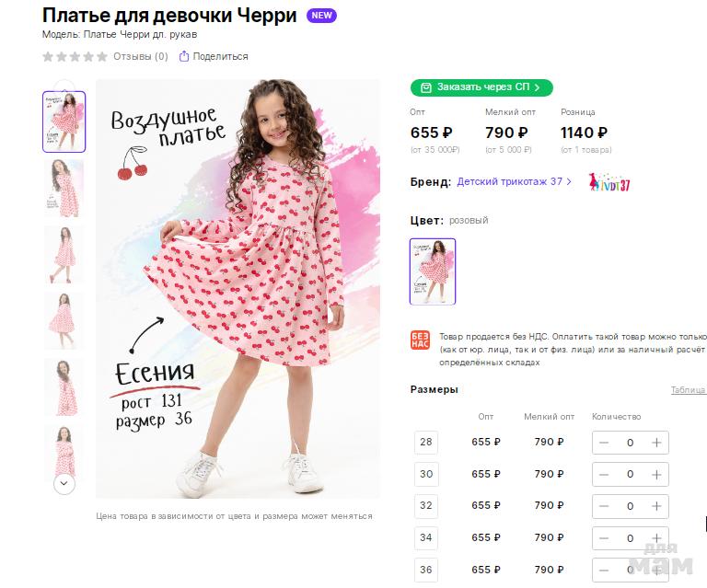View the third dress thumbnail

(64, 254)
